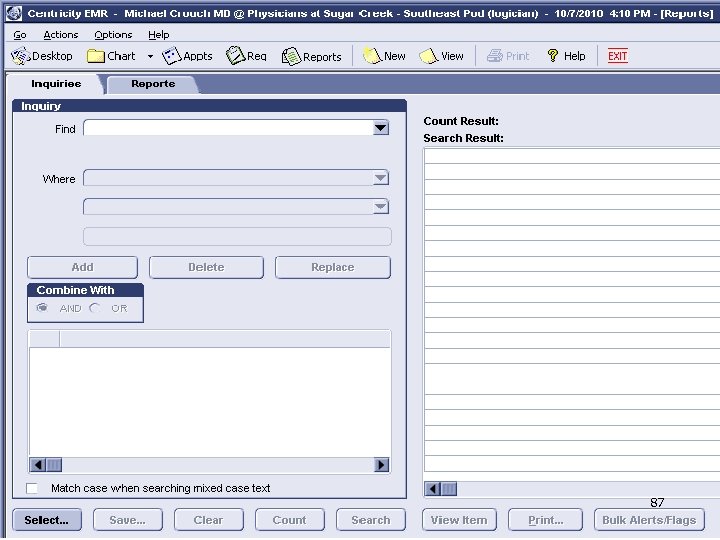The width and height of the screenshot is (720, 540).
Task: Click the View Item button
Action: coord(459,520)
